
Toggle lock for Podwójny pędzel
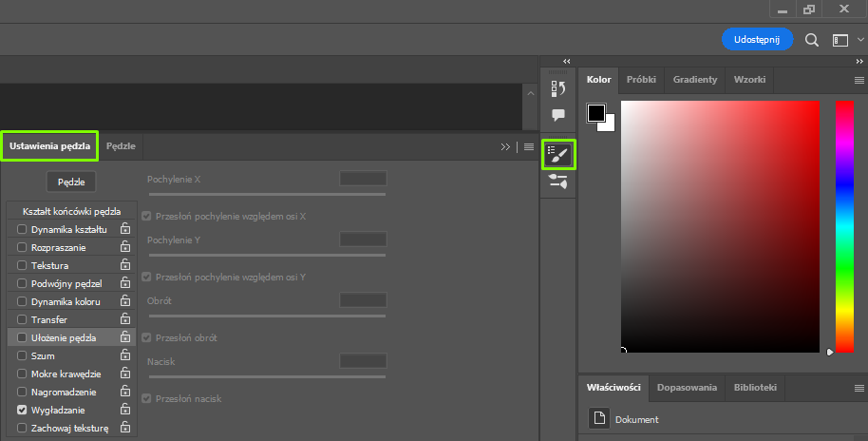[x=125, y=282]
